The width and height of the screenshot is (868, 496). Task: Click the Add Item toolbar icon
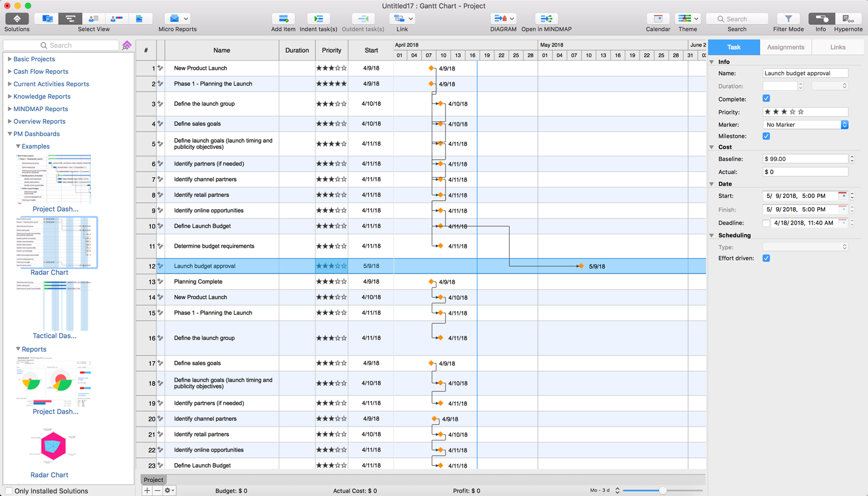pos(283,19)
